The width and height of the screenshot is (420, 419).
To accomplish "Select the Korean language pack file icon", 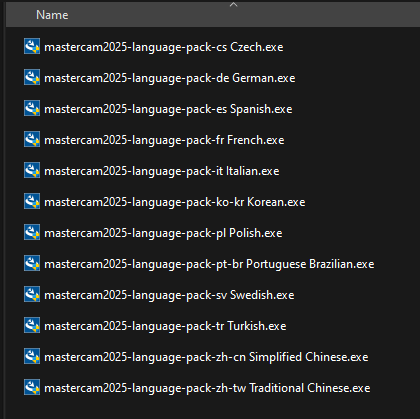I will (x=32, y=201).
